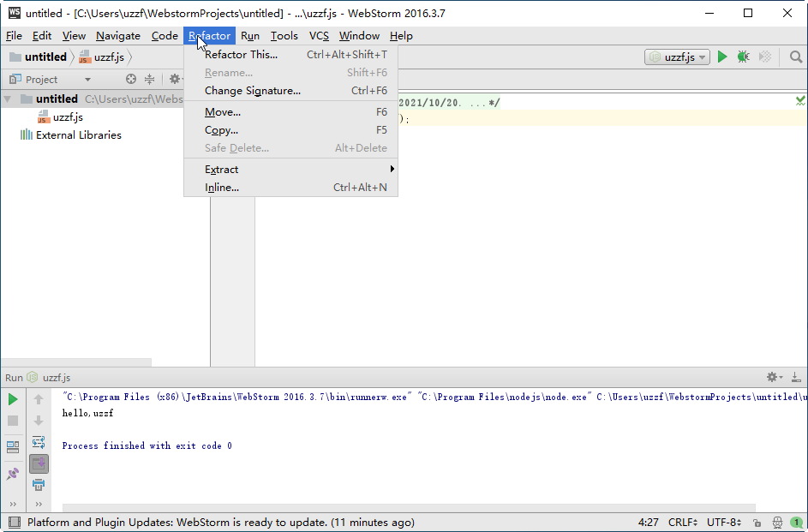Click the uzzf.js Run tab label
The image size is (808, 532).
click(x=57, y=378)
